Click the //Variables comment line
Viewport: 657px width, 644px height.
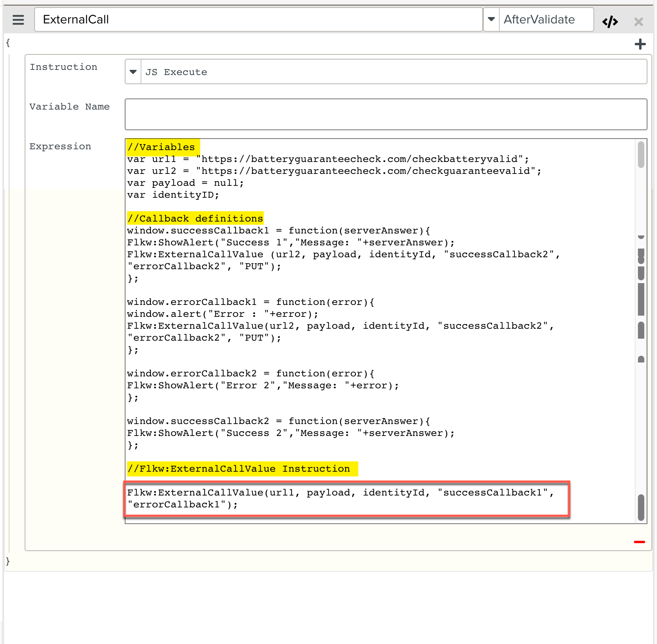point(161,147)
